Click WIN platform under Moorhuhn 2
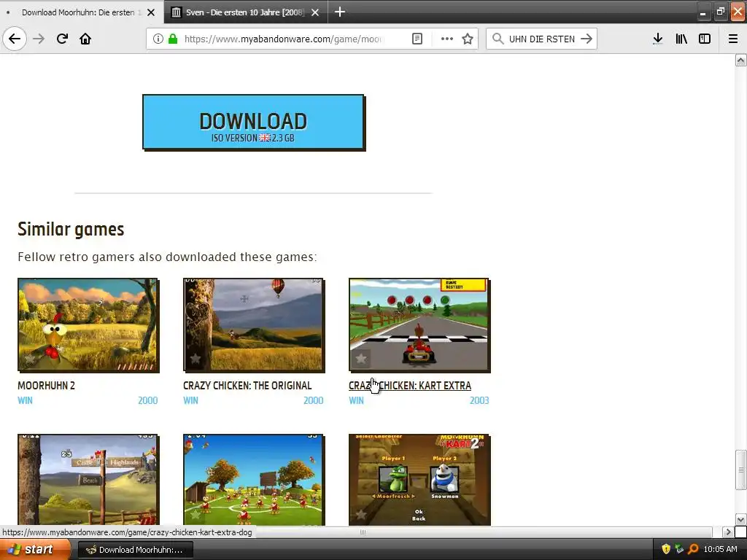This screenshot has width=747, height=560. [x=26, y=400]
